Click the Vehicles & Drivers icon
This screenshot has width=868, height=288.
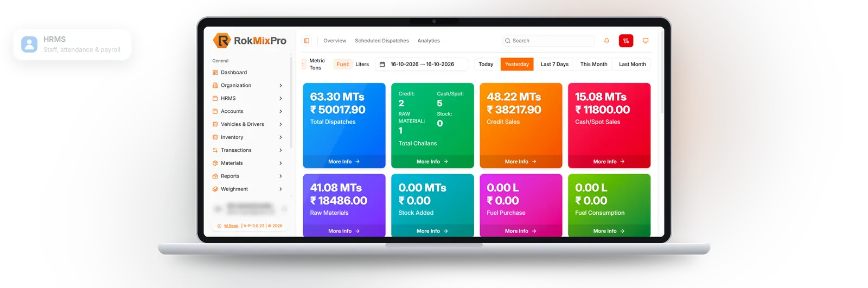(x=215, y=124)
